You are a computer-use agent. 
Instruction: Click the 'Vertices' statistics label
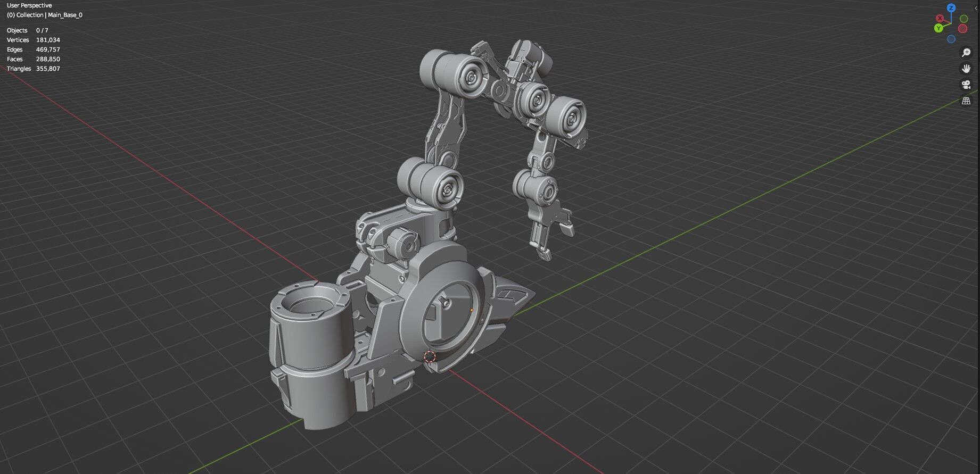coord(18,40)
